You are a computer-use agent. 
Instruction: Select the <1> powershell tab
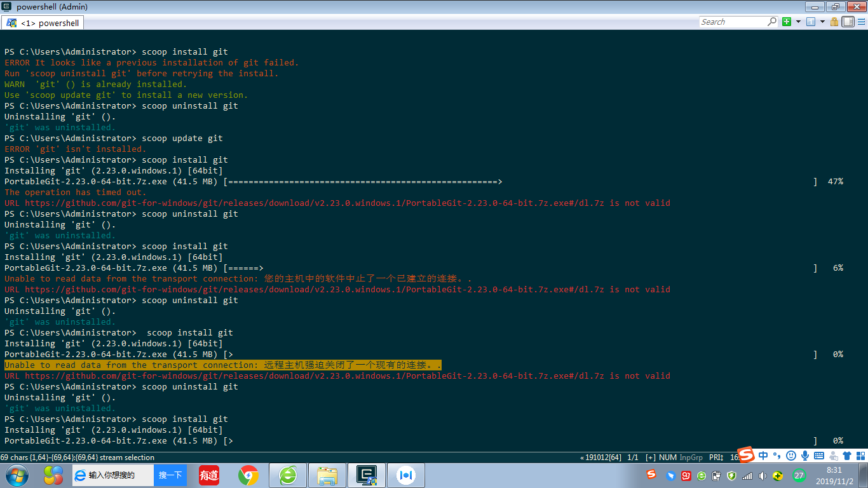43,23
